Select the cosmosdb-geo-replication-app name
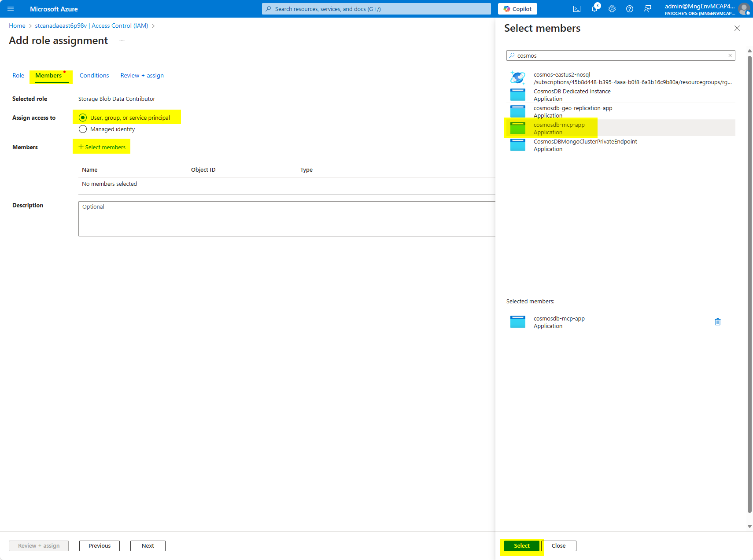The height and width of the screenshot is (560, 753). [x=573, y=108]
